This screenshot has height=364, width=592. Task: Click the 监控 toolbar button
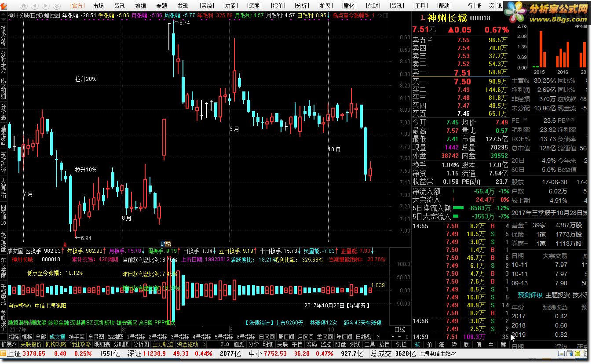[326, 344]
